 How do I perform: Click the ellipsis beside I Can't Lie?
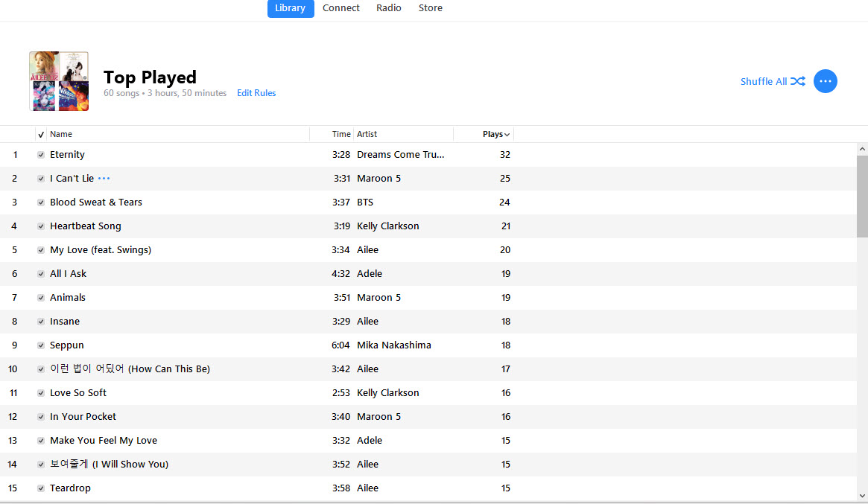tap(104, 179)
